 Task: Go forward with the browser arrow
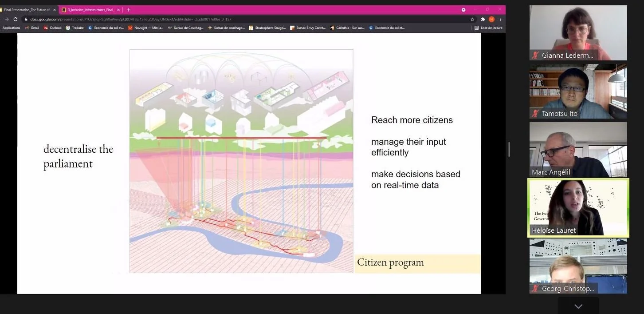pos(7,19)
